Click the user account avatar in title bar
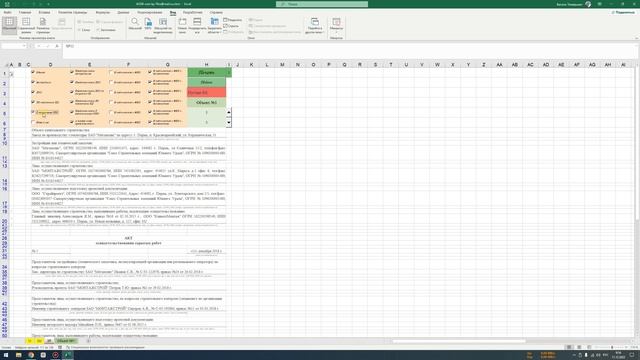The width and height of the screenshot is (640, 360). coord(588,4)
